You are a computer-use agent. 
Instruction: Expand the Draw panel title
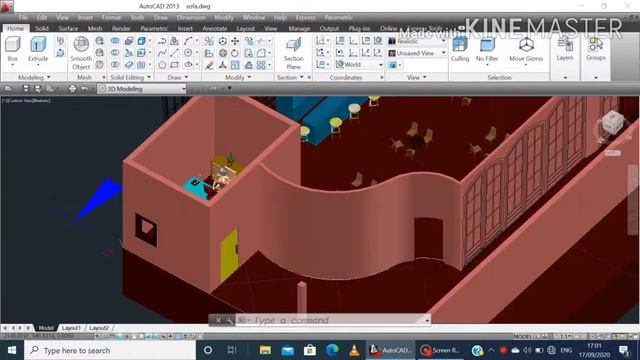tap(178, 77)
